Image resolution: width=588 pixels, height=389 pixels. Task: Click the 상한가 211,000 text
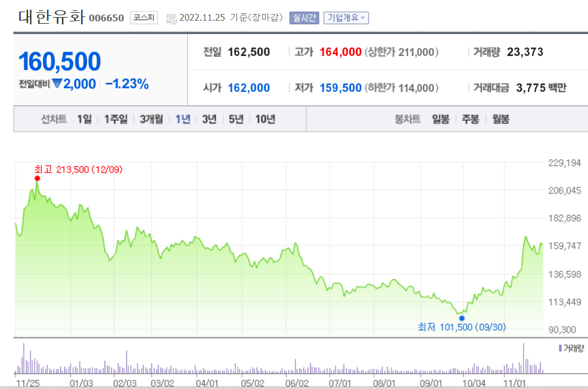(401, 52)
